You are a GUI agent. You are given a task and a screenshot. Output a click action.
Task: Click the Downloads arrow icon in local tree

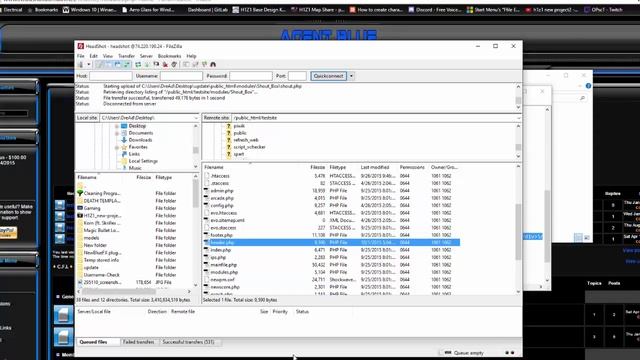(124, 140)
